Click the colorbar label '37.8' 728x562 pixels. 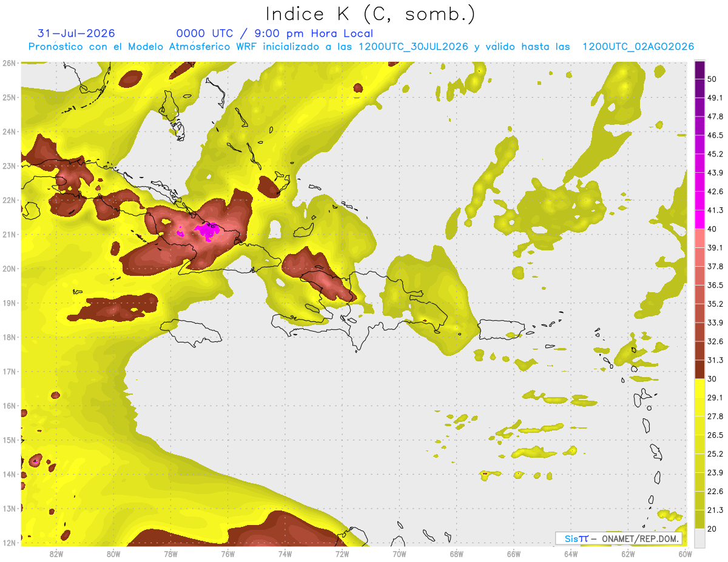click(715, 266)
